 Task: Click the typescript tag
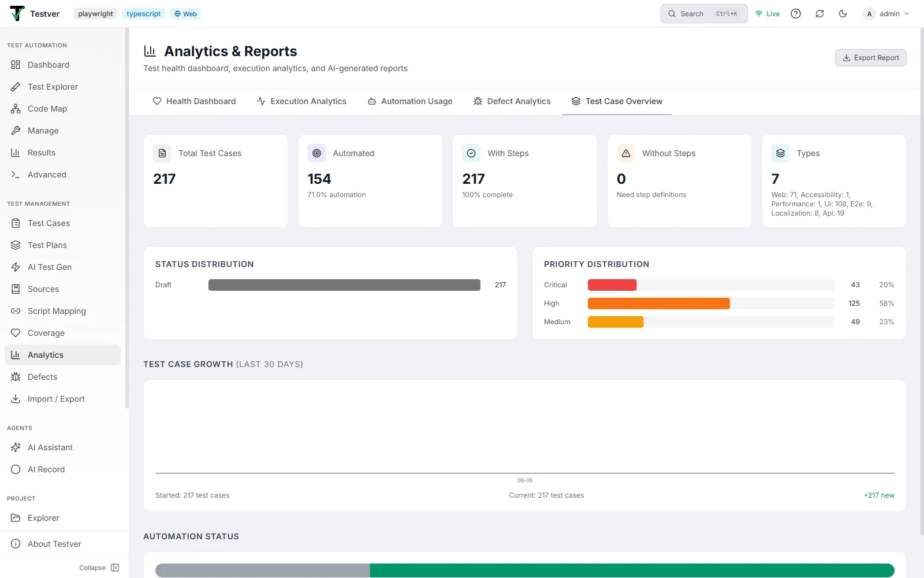144,14
